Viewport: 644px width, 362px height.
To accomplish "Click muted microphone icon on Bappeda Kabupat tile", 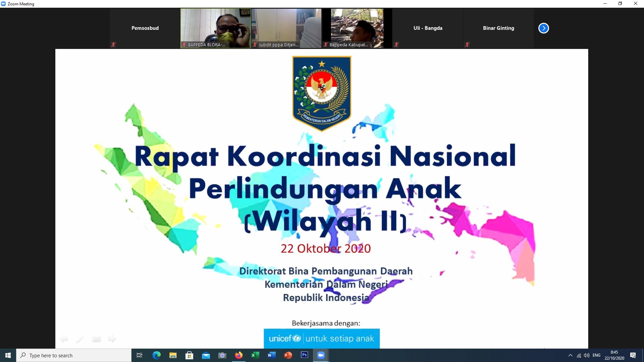I will click(326, 45).
